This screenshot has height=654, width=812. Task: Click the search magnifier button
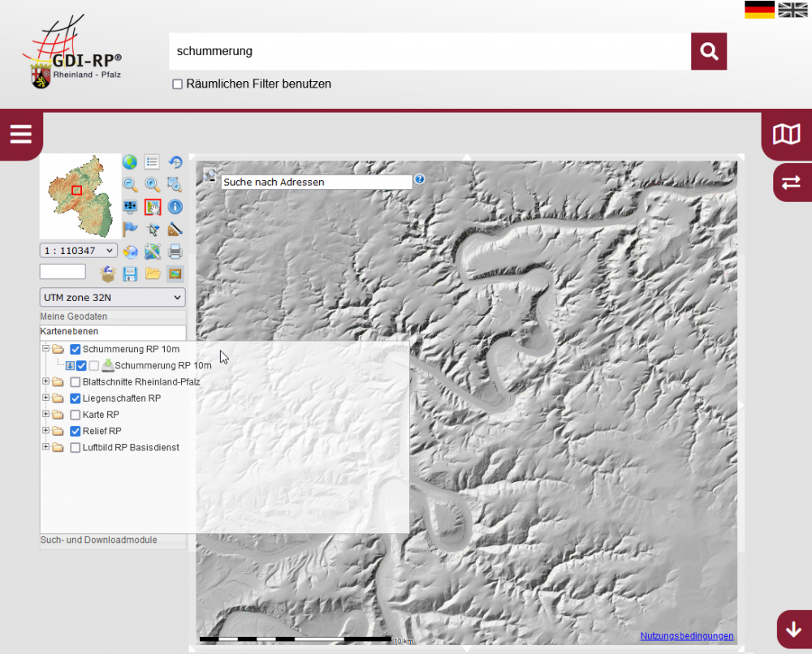[709, 51]
